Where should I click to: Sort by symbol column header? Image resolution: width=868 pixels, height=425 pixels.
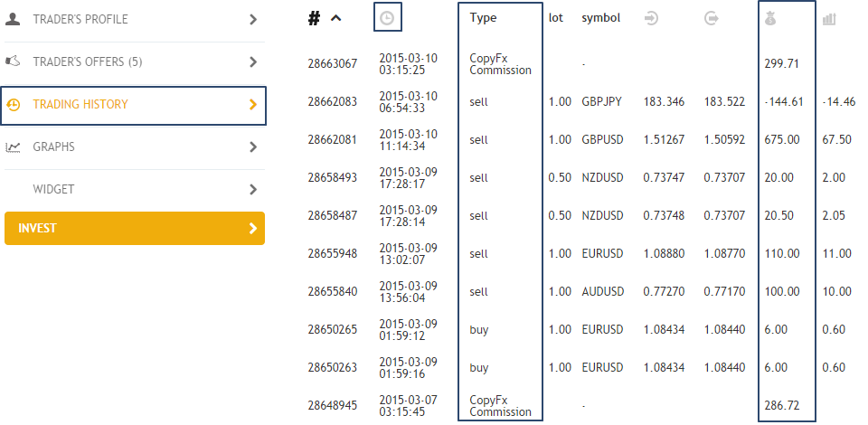600,18
